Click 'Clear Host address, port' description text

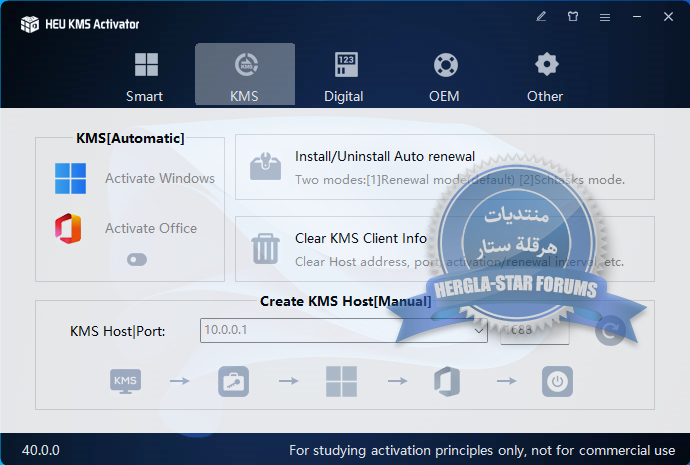[x=459, y=262]
